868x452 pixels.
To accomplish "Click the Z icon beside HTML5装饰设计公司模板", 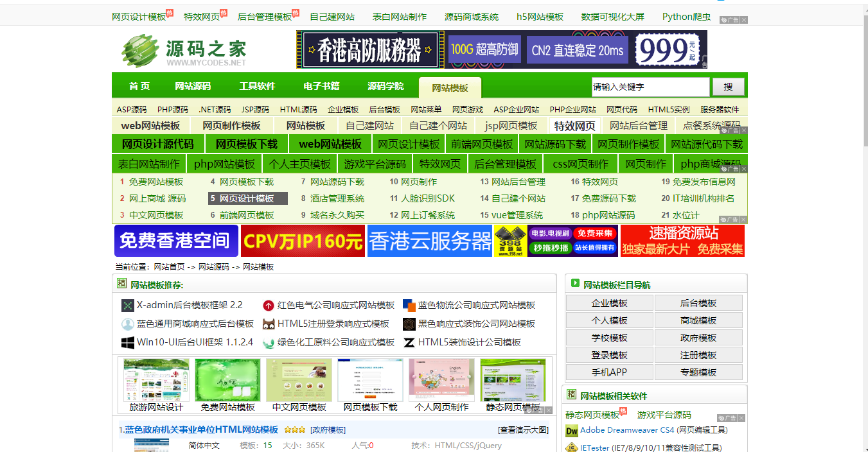I will [409, 343].
